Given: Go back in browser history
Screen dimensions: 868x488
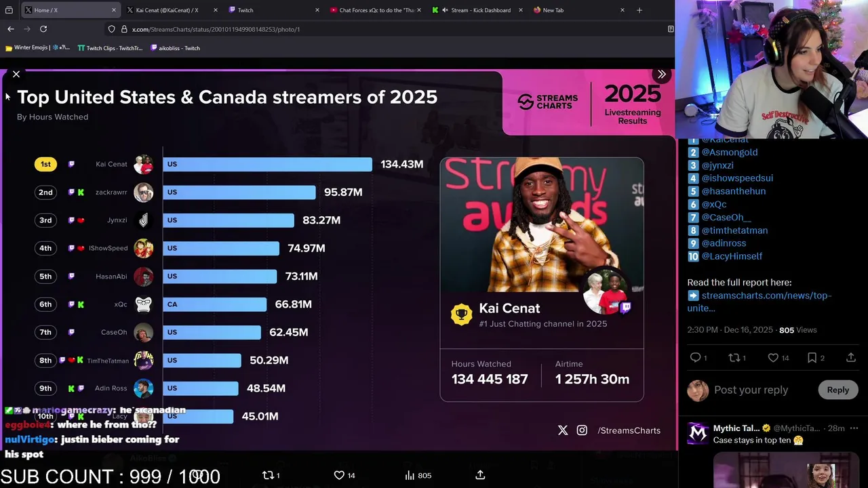Looking at the screenshot, I should (11, 29).
